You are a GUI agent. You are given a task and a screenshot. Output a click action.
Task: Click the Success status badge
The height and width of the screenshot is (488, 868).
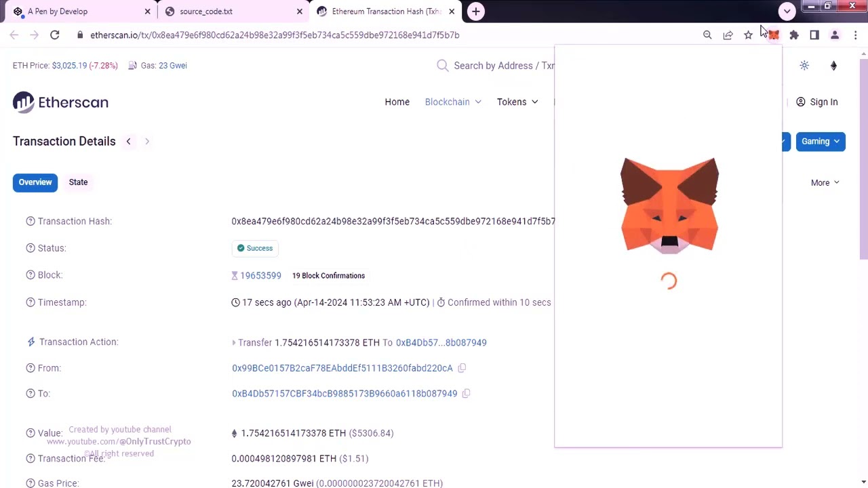point(255,248)
